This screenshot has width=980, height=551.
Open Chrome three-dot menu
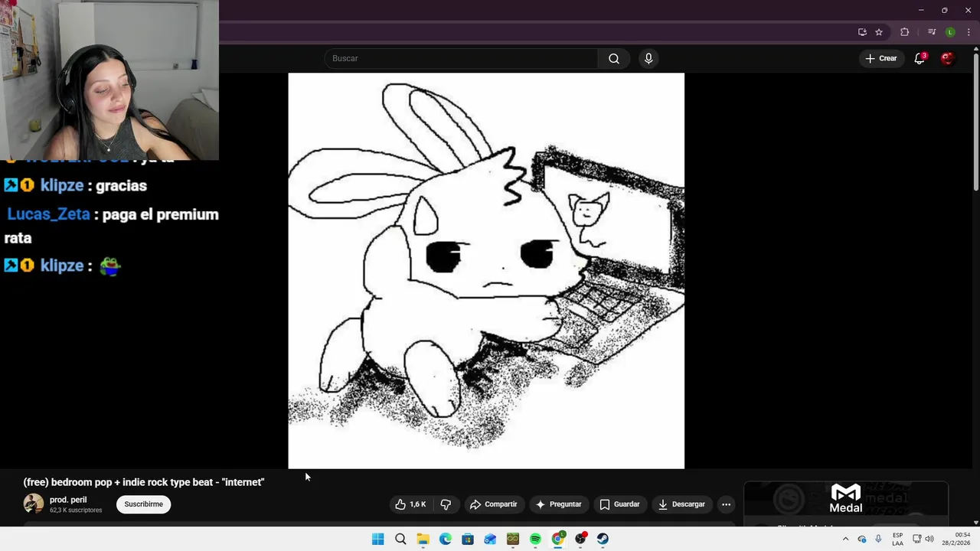point(969,32)
